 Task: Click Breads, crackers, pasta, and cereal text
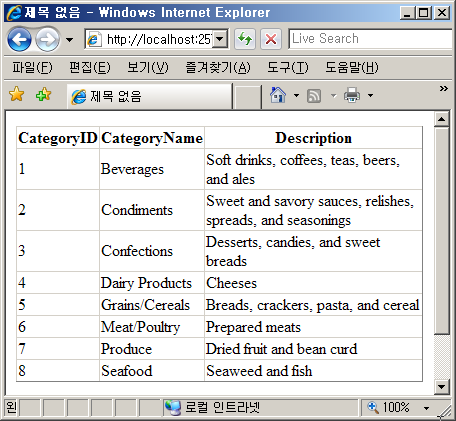tap(312, 305)
